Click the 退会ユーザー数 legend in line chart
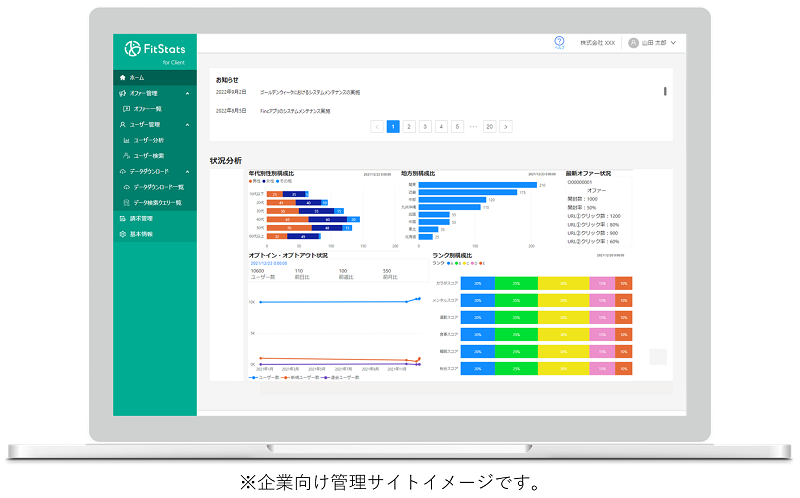Screen dimensions: 800x498 click(x=340, y=378)
